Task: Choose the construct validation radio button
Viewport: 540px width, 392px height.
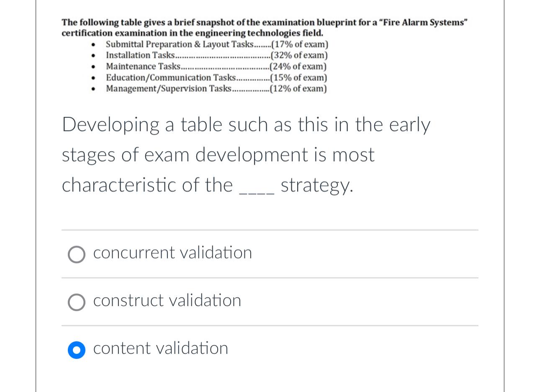Action: pos(77,302)
